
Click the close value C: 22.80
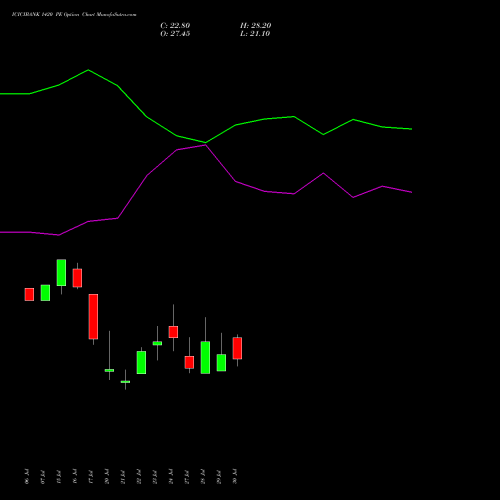(x=175, y=26)
